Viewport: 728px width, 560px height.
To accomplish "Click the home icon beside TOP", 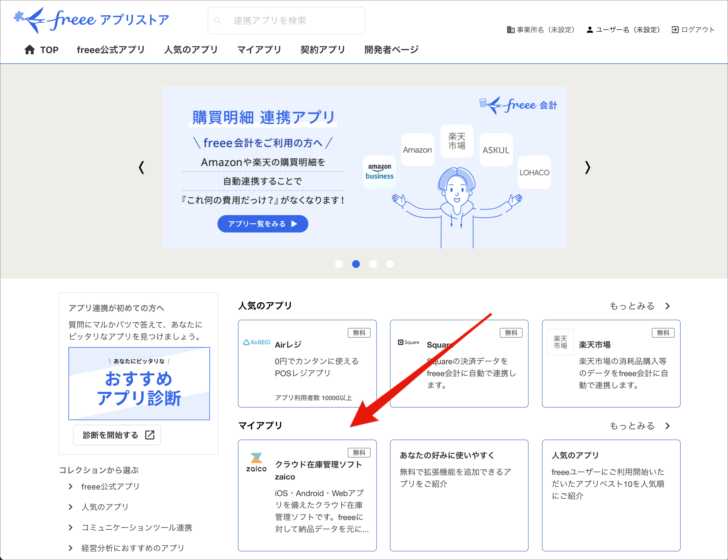I will tap(30, 50).
